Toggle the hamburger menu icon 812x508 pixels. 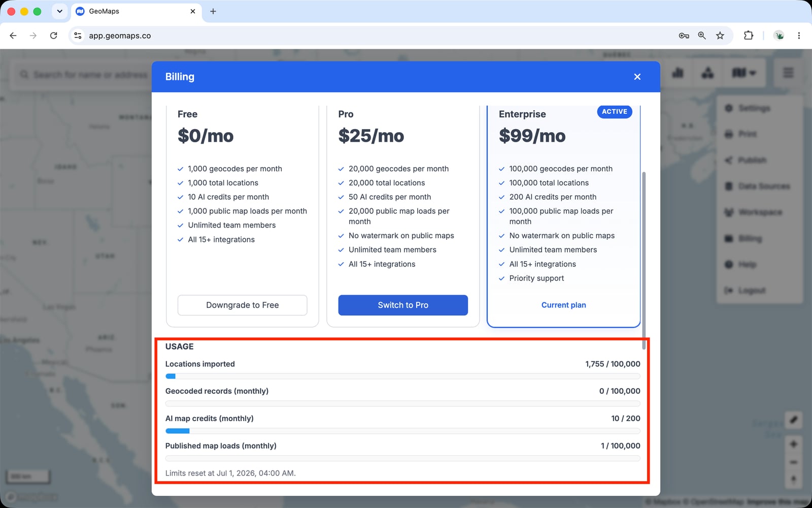tap(788, 73)
